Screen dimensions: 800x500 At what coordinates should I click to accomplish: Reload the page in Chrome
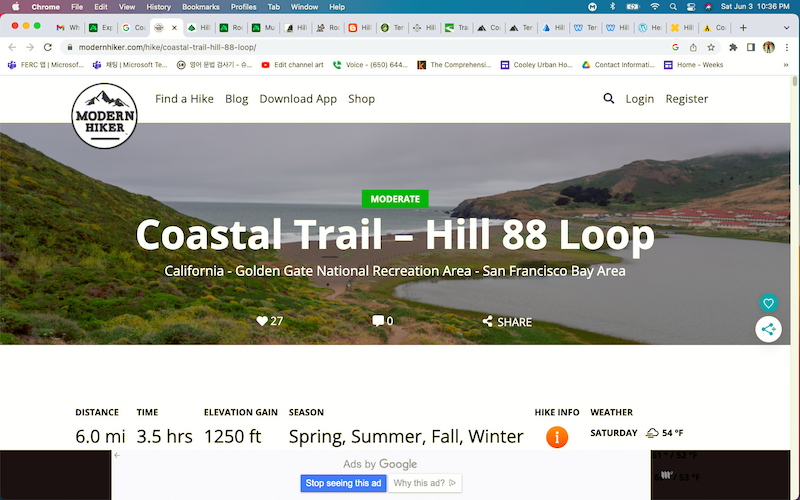coord(47,47)
